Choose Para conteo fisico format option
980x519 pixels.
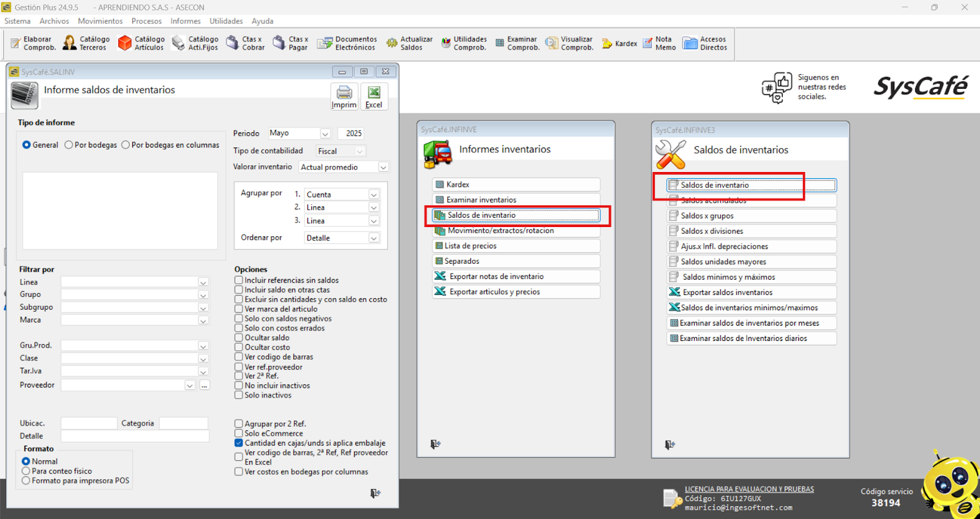(26, 471)
